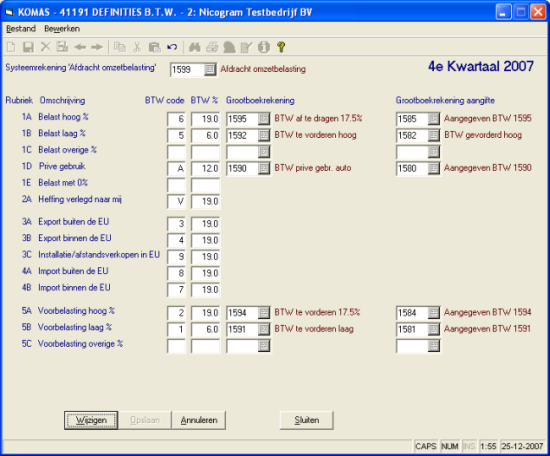Image resolution: width=550 pixels, height=456 pixels.
Task: Click the New document toolbar icon
Action: click(x=11, y=47)
